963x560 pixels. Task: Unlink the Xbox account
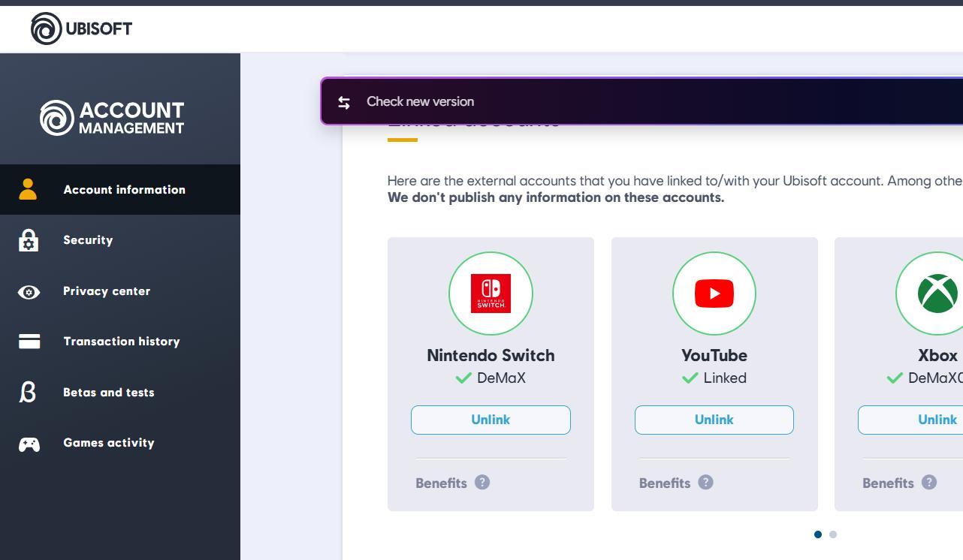(x=910, y=420)
